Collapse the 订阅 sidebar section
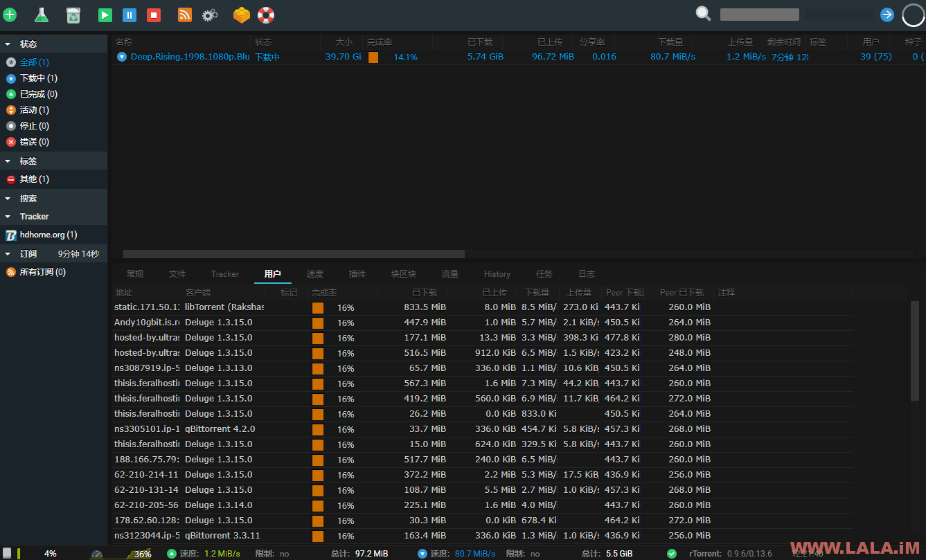This screenshot has height=560, width=926. (x=53, y=253)
